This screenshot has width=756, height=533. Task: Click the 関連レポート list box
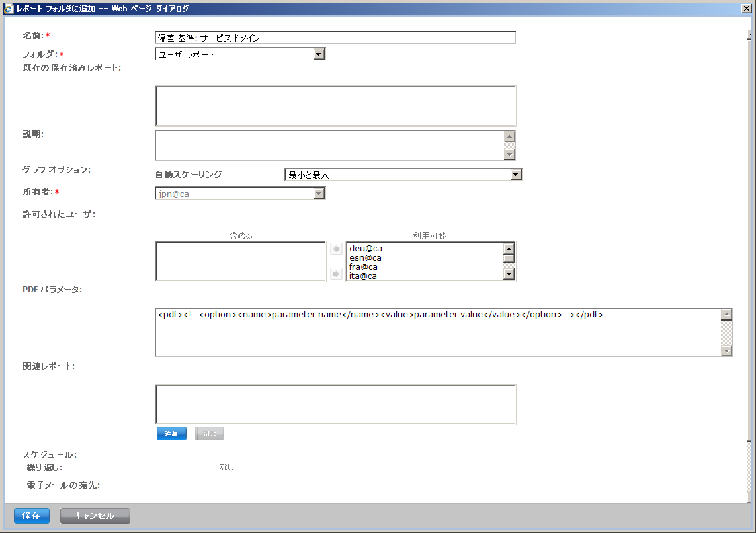335,405
